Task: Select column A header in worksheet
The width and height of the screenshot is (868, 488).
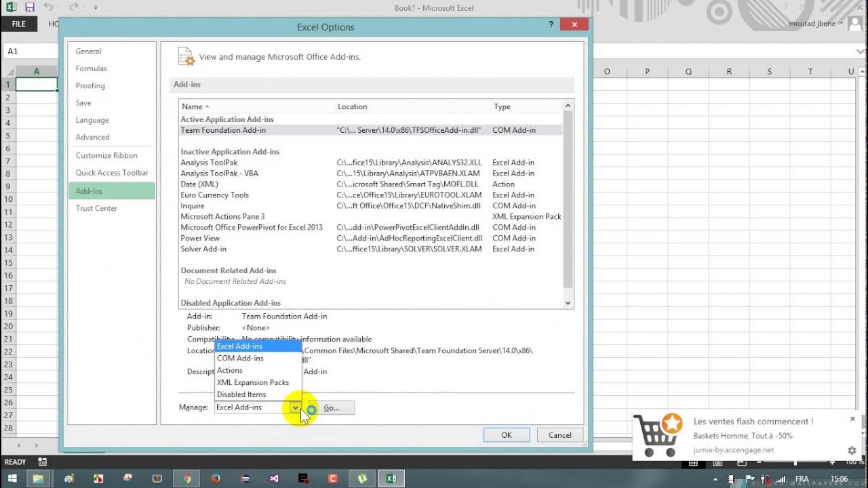Action: coord(37,72)
